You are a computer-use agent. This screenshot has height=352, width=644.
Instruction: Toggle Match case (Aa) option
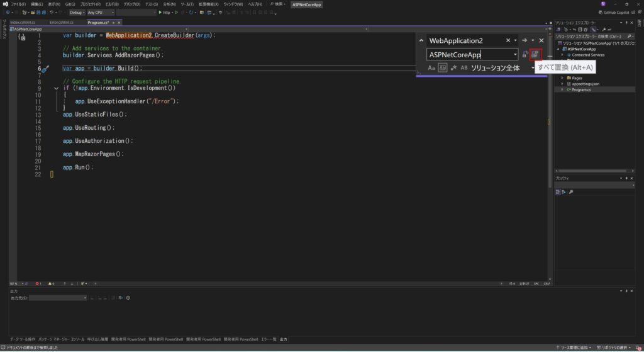[431, 68]
